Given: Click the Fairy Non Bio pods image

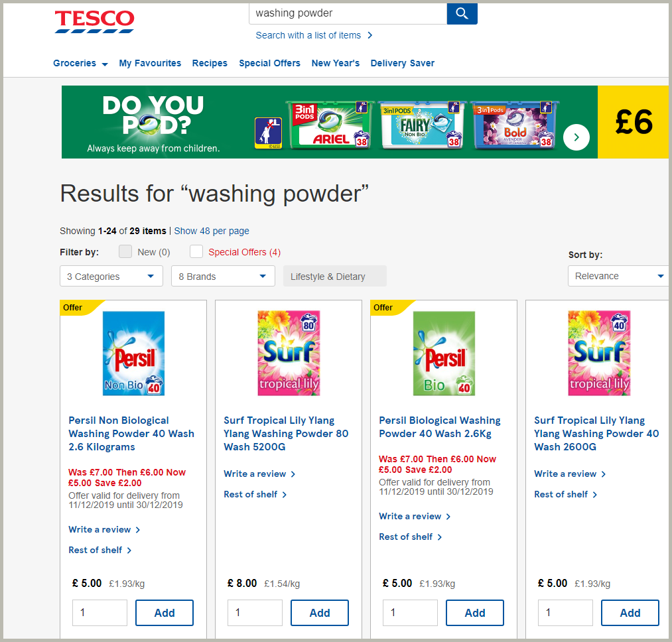Looking at the screenshot, I should tap(421, 123).
